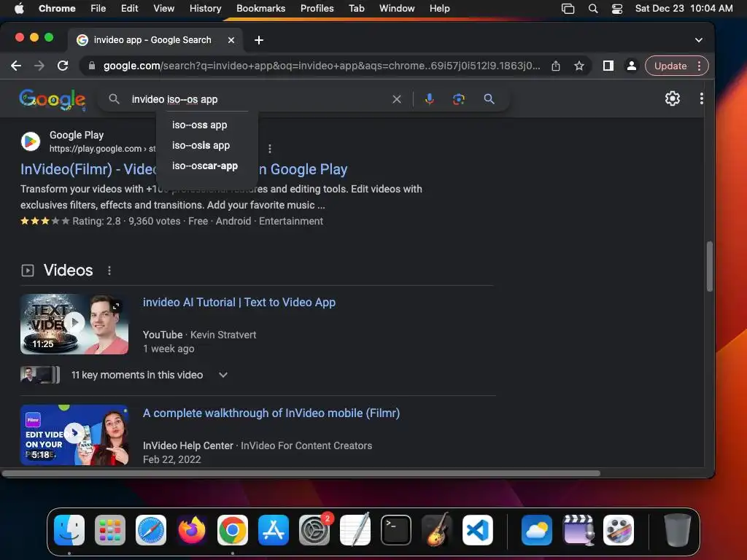Open more options for Google Play result
The image size is (747, 560).
tap(270, 149)
